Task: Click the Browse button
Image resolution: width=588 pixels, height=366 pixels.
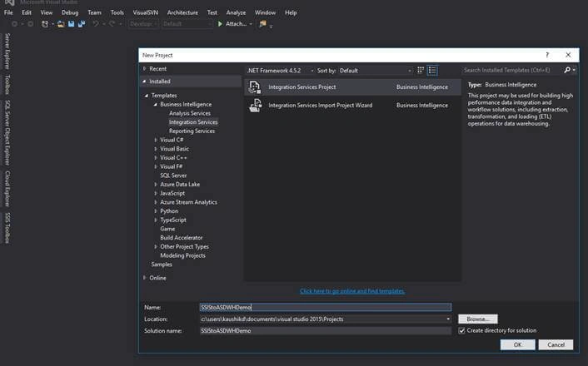Action: [x=478, y=319]
